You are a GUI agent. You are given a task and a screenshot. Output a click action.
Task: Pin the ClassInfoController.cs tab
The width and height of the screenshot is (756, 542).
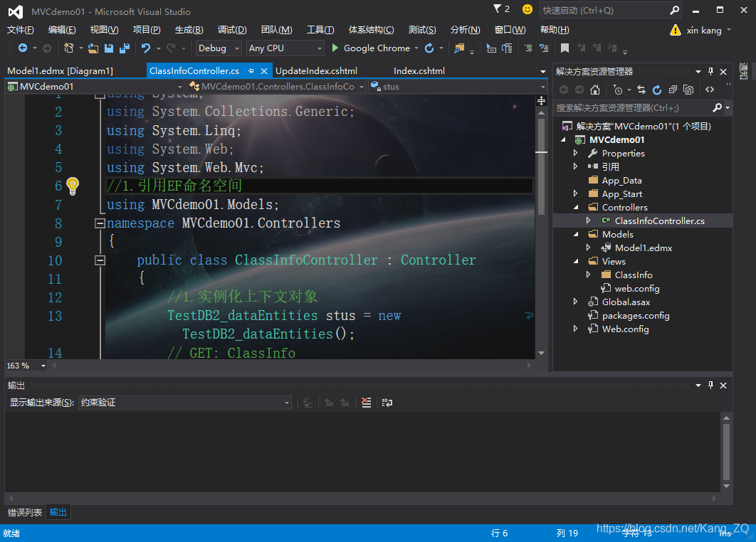point(251,71)
